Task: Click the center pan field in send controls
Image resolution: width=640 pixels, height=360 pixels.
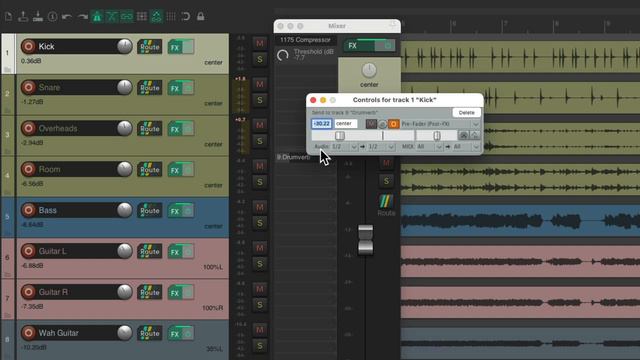Action: (x=345, y=124)
